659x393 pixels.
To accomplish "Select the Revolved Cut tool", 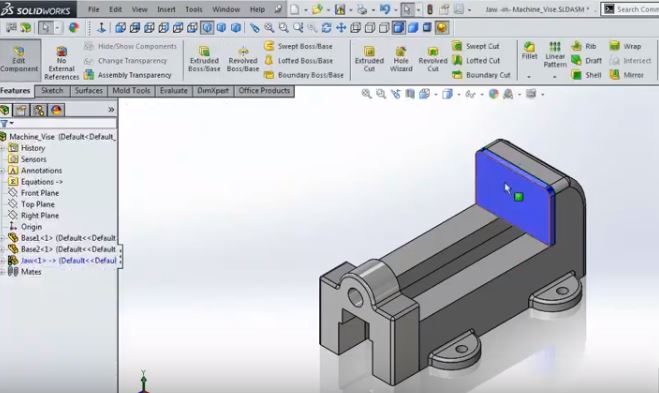I will 433,59.
